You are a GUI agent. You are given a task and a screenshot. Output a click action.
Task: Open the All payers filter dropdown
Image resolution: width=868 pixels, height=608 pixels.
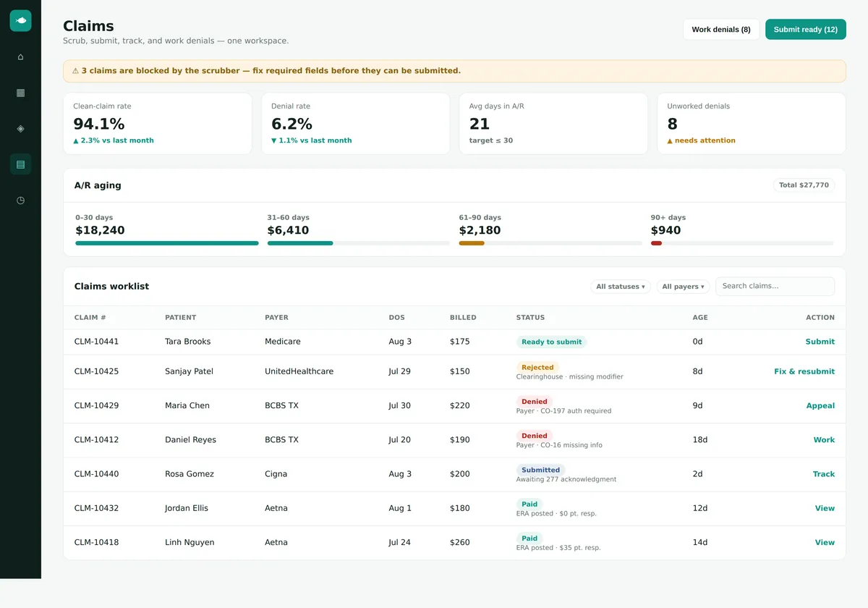tap(683, 287)
